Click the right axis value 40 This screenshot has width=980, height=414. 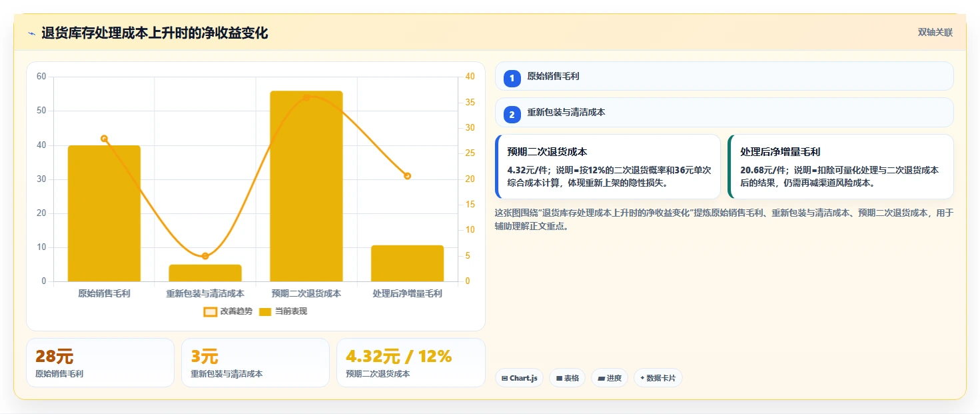pyautogui.click(x=470, y=77)
